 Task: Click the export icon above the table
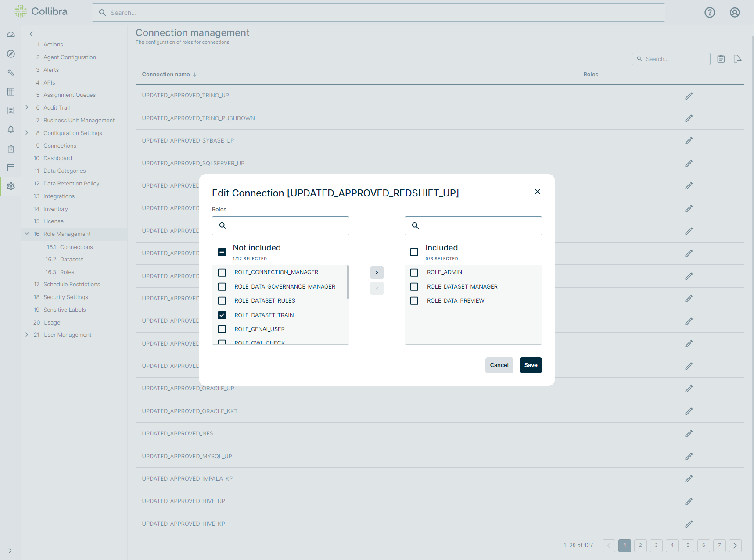click(x=737, y=59)
